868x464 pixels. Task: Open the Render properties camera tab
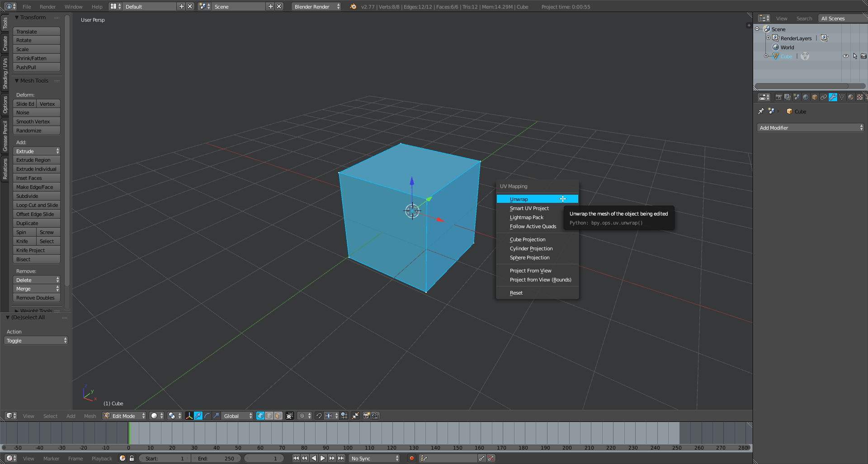click(x=778, y=97)
